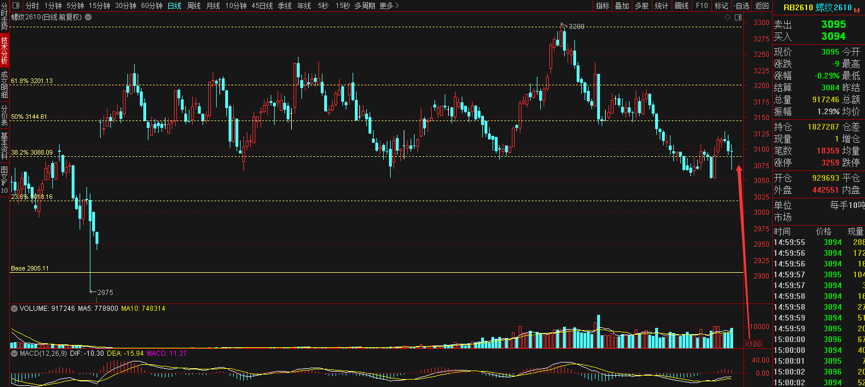Toggle the side panel icon near 3300
The width and height of the screenshot is (865, 387).
(x=738, y=18)
